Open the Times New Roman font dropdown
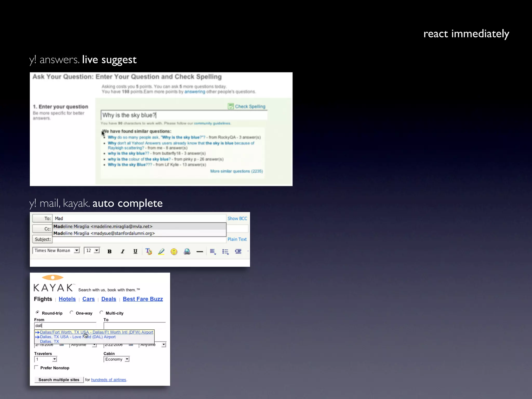Screen dimensions: 532x399 (x=56, y=250)
